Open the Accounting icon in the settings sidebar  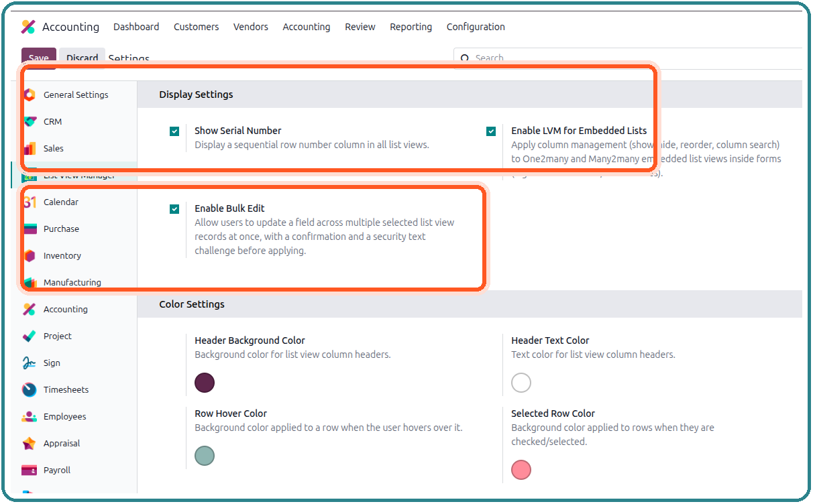click(29, 309)
